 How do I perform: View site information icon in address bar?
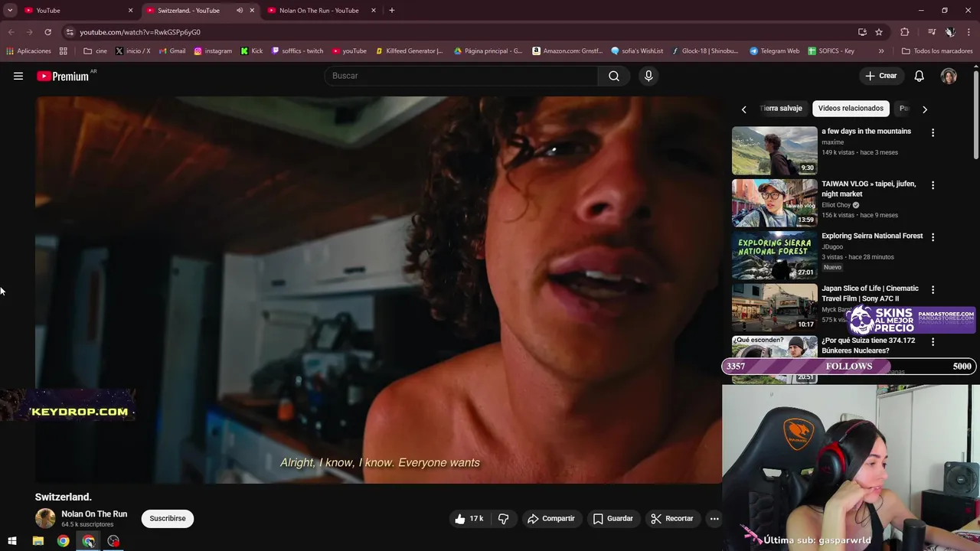(x=70, y=32)
